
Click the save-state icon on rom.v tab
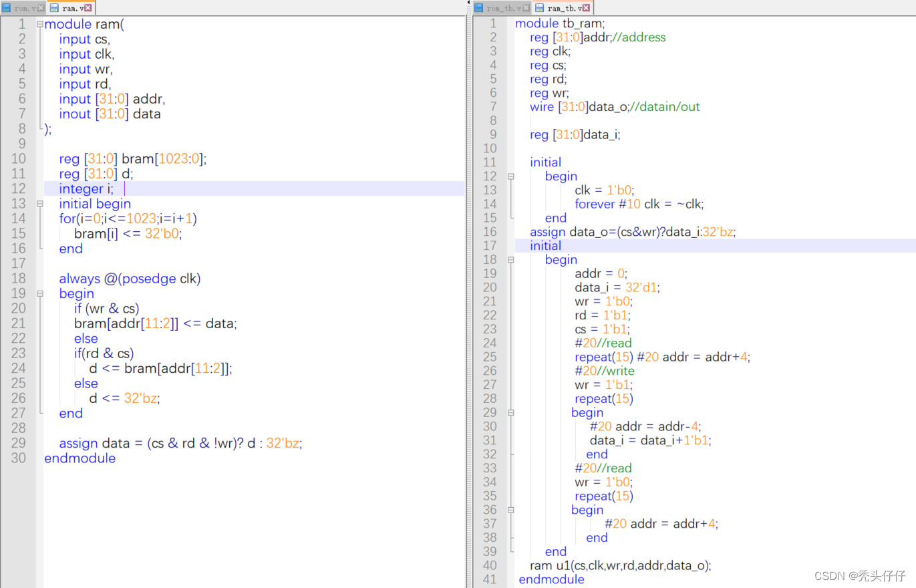(x=7, y=8)
